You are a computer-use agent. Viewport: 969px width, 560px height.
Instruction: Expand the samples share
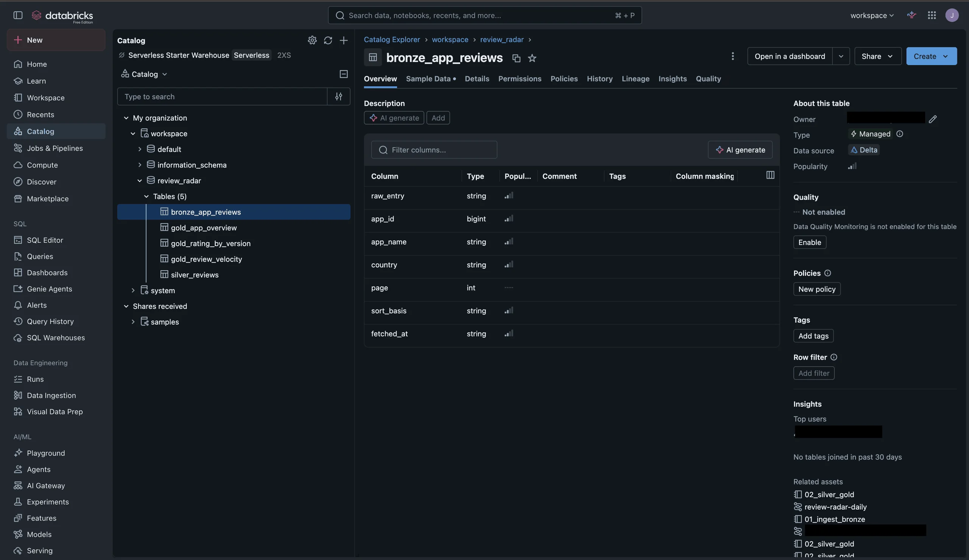pyautogui.click(x=133, y=322)
